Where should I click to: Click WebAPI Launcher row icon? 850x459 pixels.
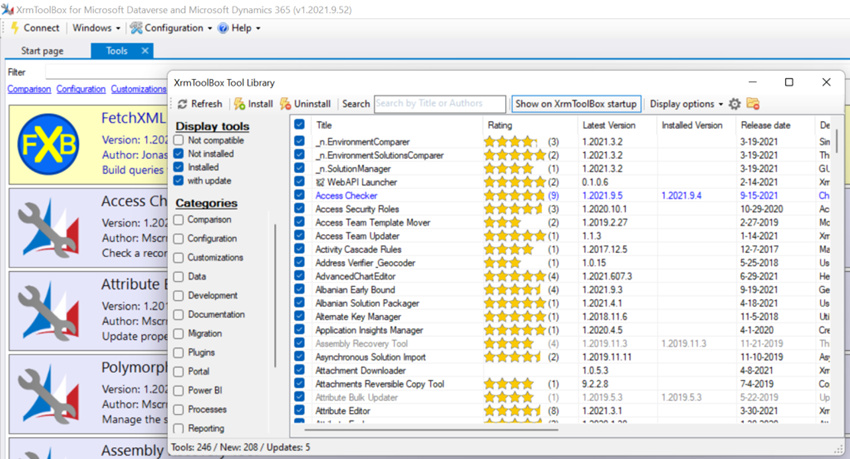[x=320, y=182]
